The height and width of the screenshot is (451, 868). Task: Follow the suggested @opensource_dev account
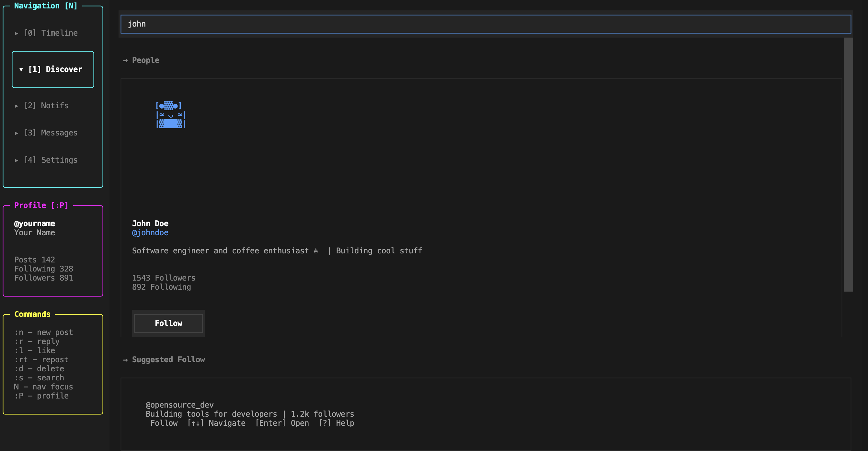(164, 423)
